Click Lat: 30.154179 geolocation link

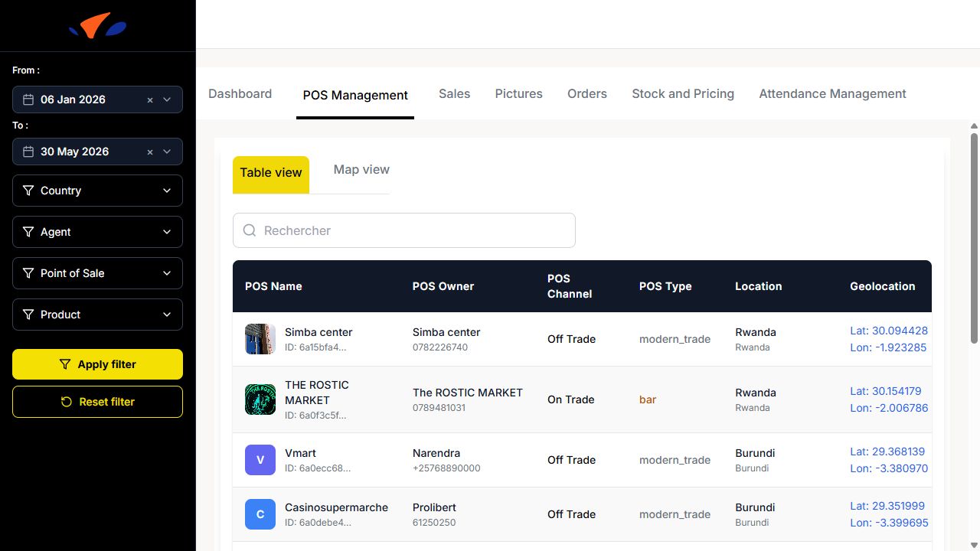point(886,391)
